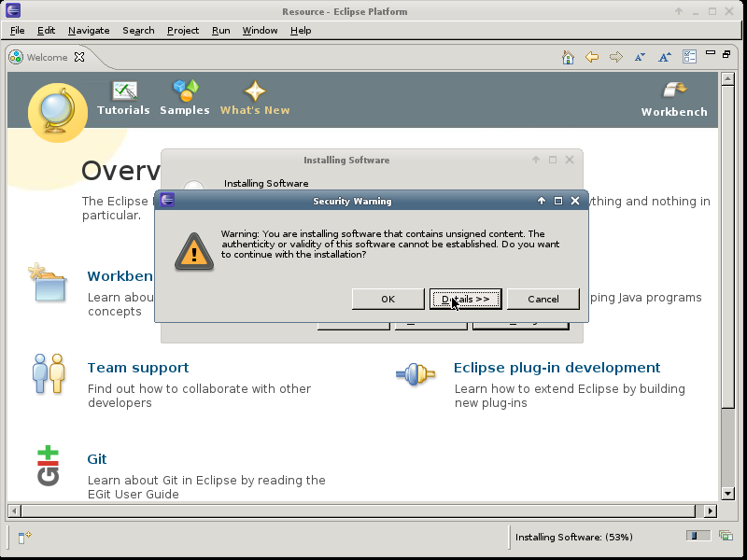Click the folder icon beside Workbench basics

tap(48, 283)
